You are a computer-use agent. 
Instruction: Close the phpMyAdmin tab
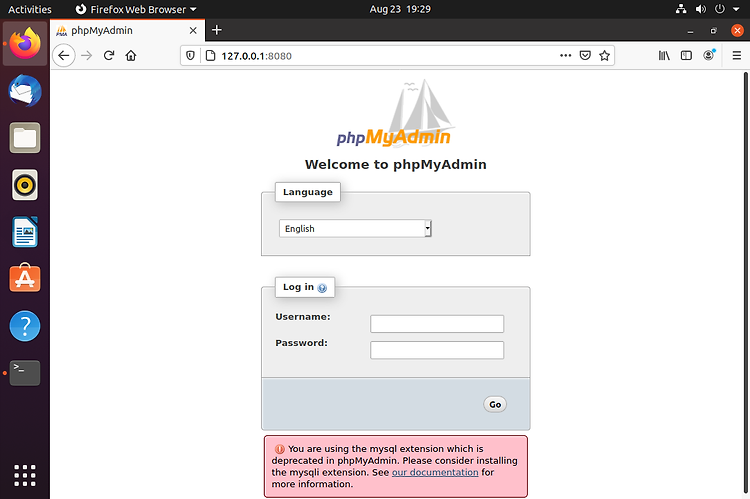point(193,31)
